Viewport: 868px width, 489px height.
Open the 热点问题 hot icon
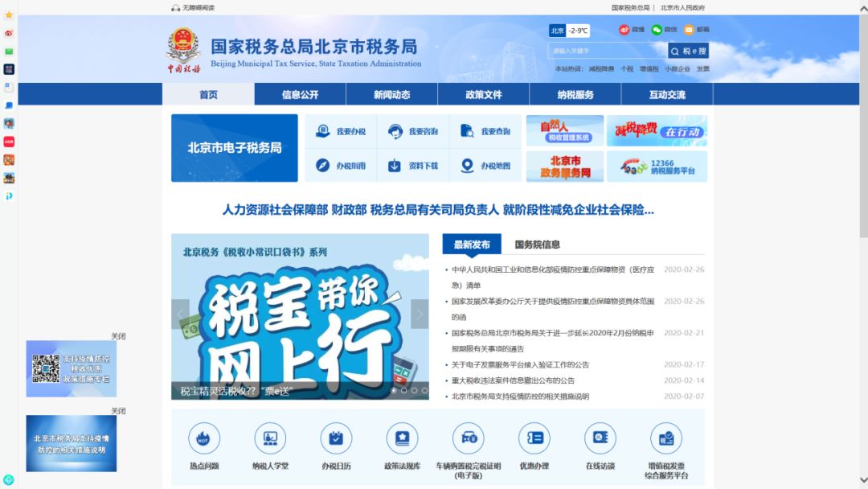[x=203, y=438]
